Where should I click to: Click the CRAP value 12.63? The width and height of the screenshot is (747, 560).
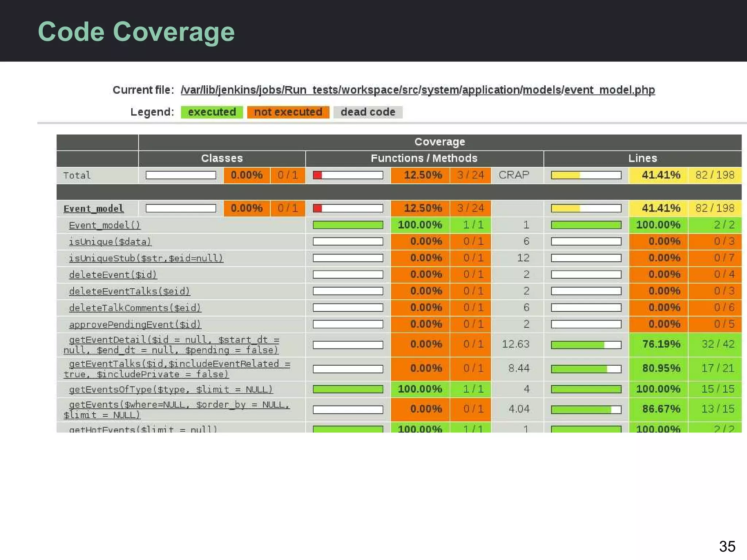515,344
